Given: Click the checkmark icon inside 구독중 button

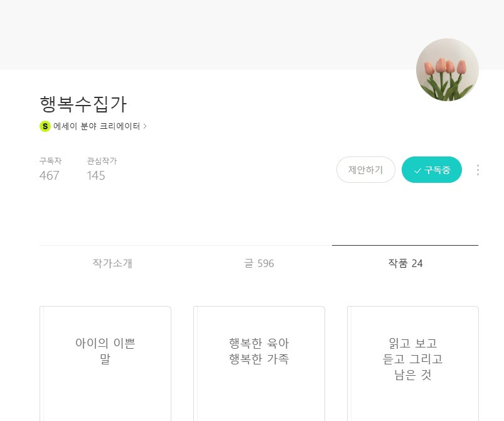Looking at the screenshot, I should click(417, 170).
